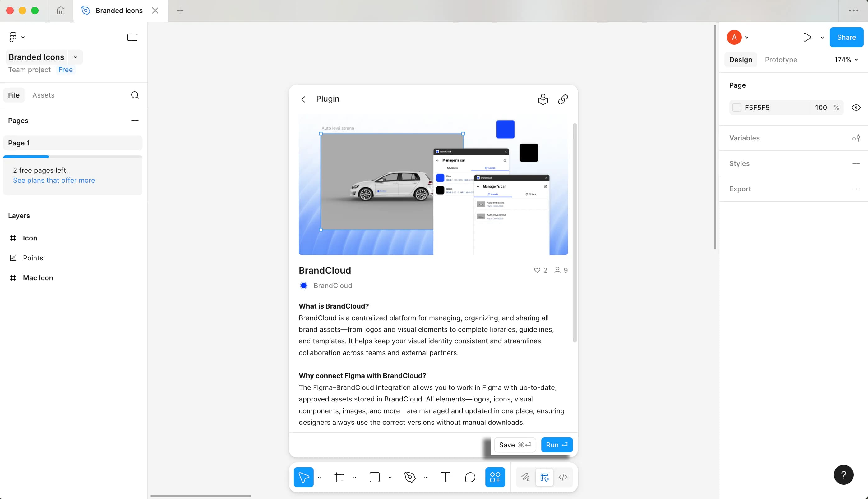The width and height of the screenshot is (868, 499).
Task: Switch to Dev Mode toggle
Action: (x=563, y=477)
